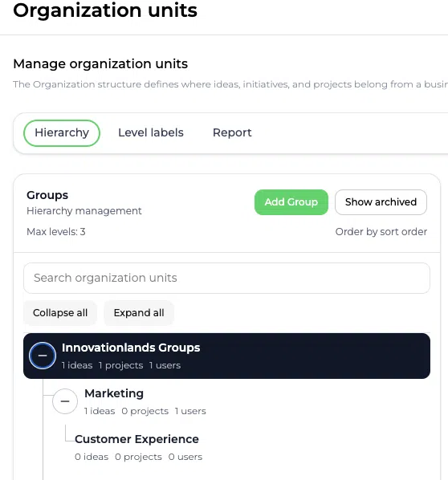Click '1 users' under Marketing

pyautogui.click(x=190, y=411)
